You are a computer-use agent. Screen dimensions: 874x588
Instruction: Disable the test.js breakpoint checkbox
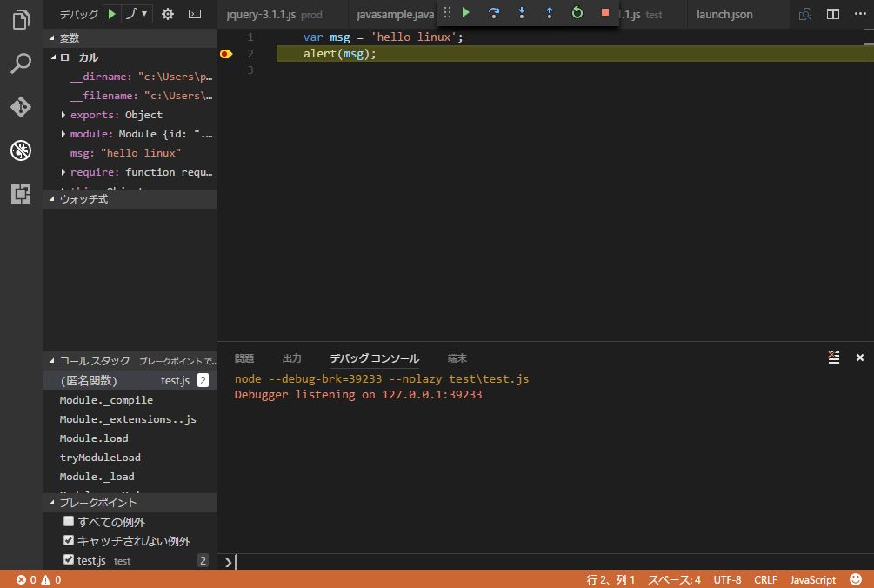[x=69, y=560]
